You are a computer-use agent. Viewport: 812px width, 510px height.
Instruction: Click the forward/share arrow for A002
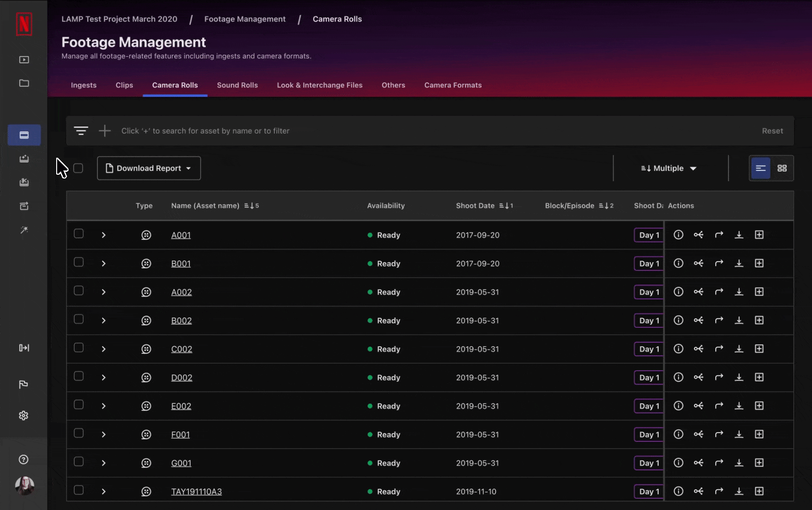click(719, 291)
